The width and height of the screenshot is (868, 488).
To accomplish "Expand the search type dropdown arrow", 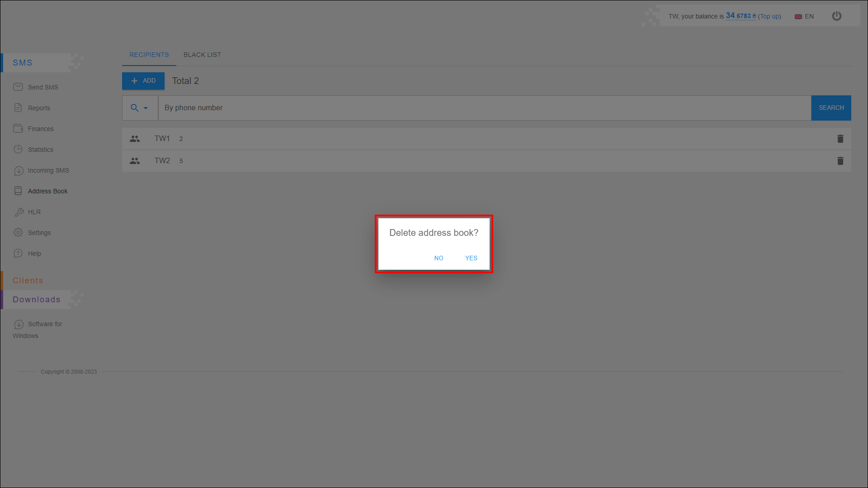I will coord(146,108).
